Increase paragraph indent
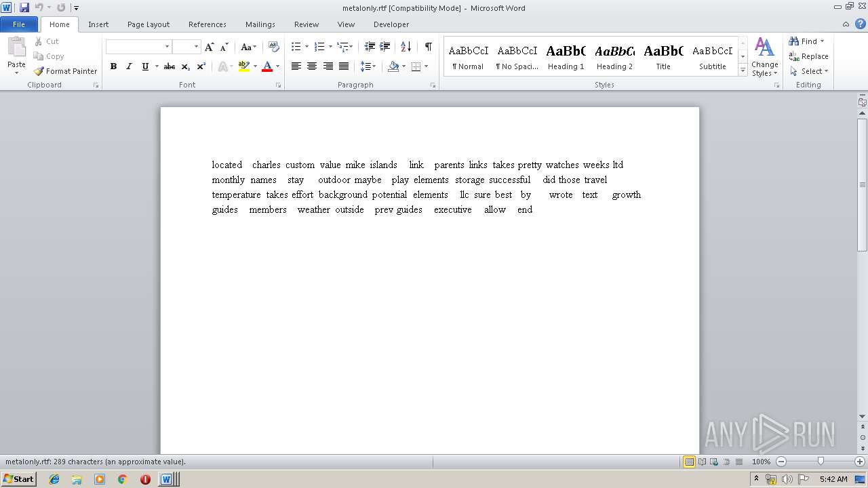 coord(384,47)
